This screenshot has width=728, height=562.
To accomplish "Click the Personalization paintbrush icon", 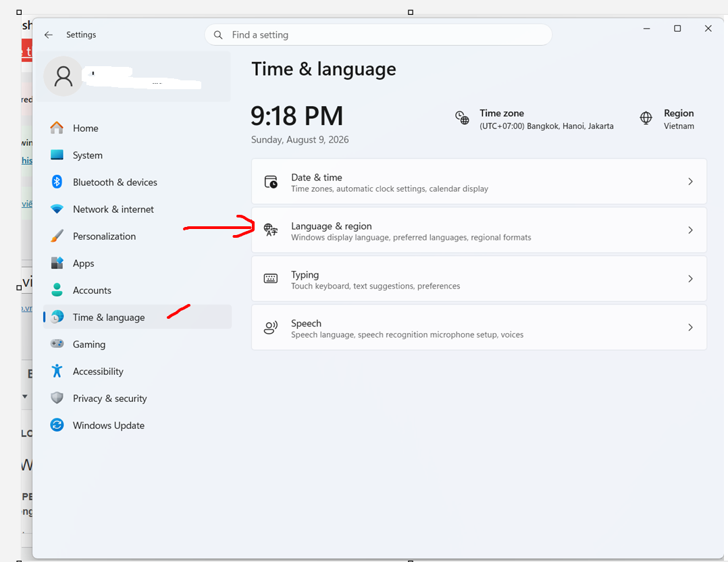I will [x=57, y=236].
